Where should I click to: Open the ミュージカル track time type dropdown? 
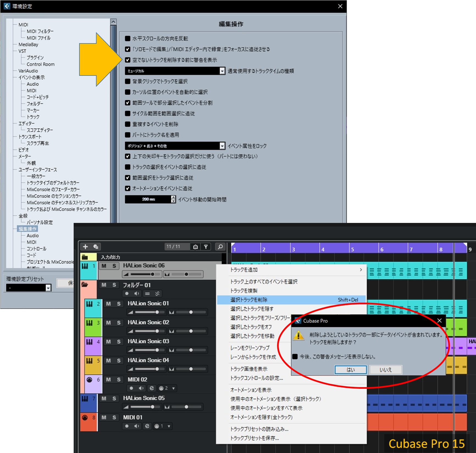[x=222, y=71]
